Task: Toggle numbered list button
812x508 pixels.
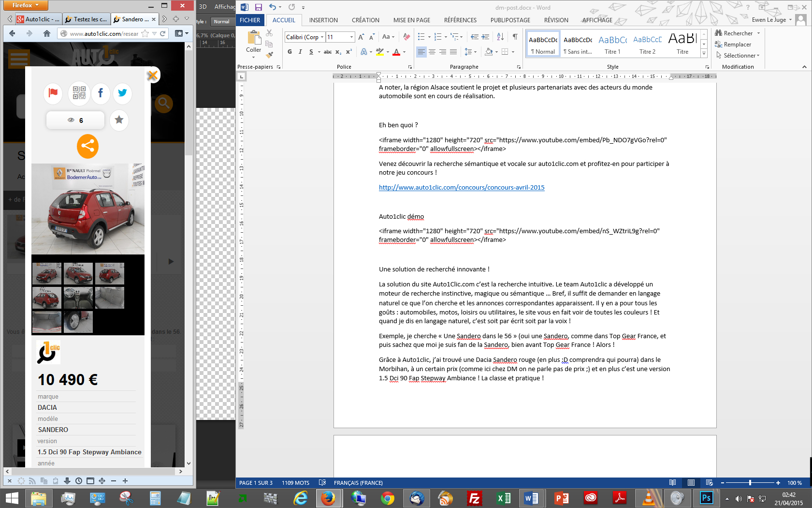Action: pos(438,37)
